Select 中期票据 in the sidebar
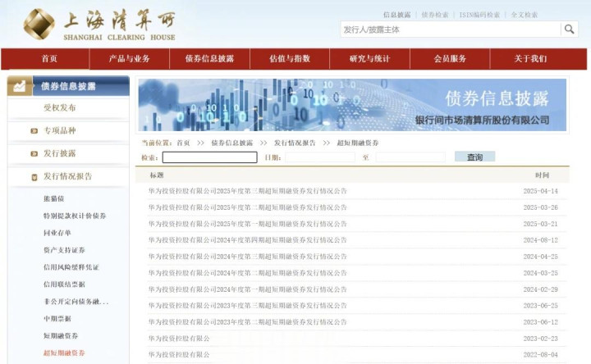 tap(57, 318)
